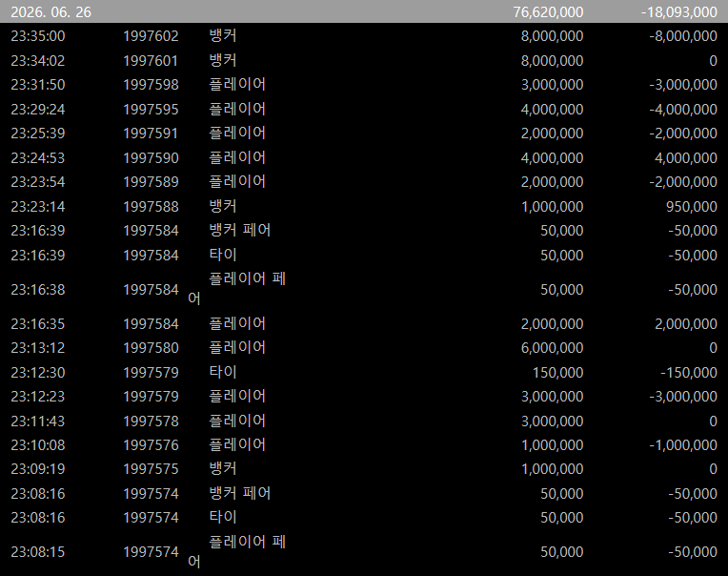Click bet amount 150,000
This screenshot has width=728, height=576.
coord(557,373)
